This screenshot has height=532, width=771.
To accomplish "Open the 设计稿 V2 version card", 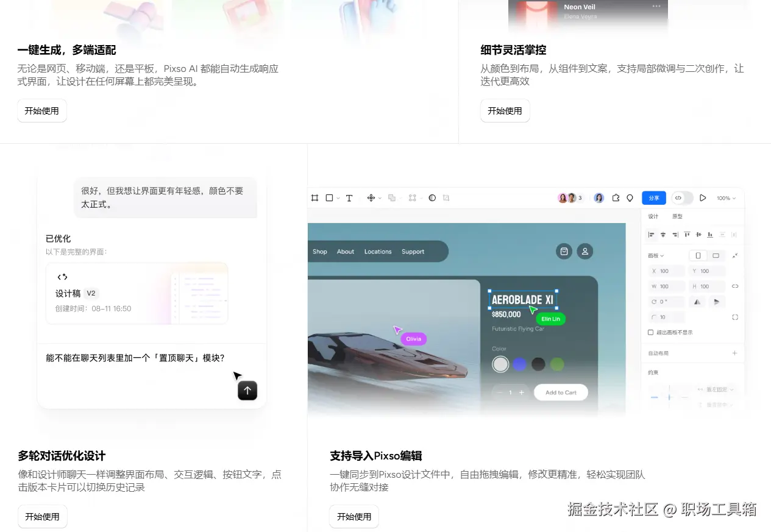I will pos(137,293).
